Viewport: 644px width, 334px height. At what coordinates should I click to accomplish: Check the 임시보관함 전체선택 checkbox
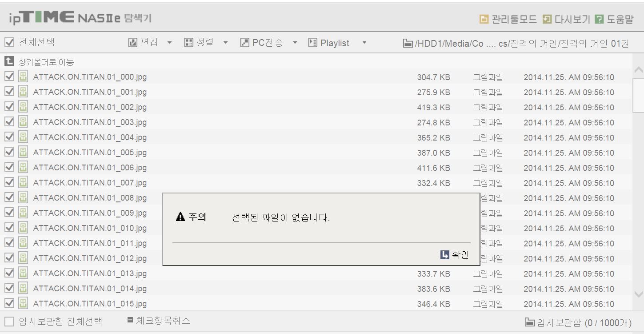(x=9, y=321)
